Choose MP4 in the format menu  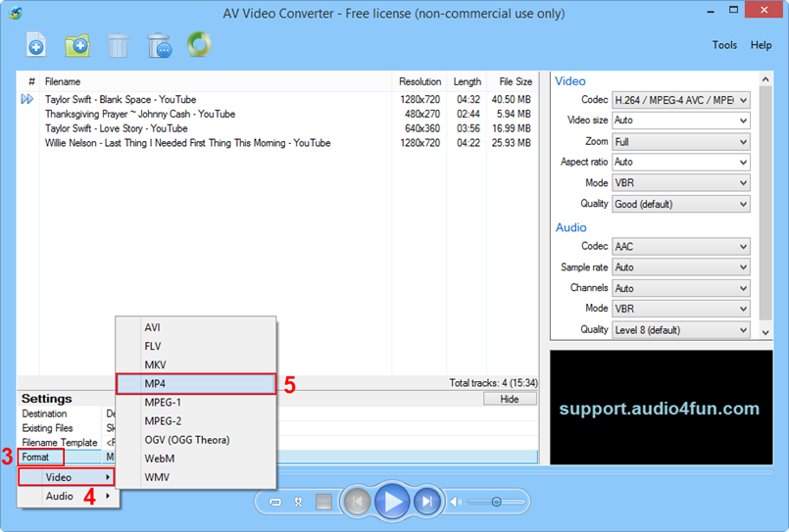click(x=196, y=384)
